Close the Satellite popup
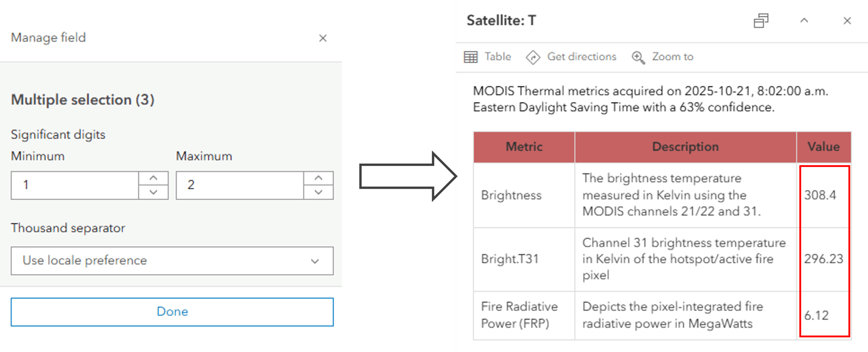The height and width of the screenshot is (352, 868). (x=847, y=21)
